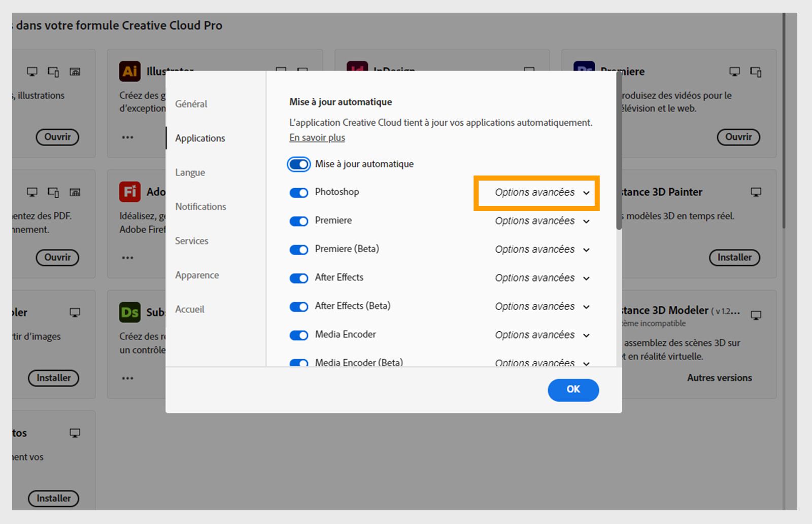Expand Options avancées for After Effects (Beta)

pos(542,306)
